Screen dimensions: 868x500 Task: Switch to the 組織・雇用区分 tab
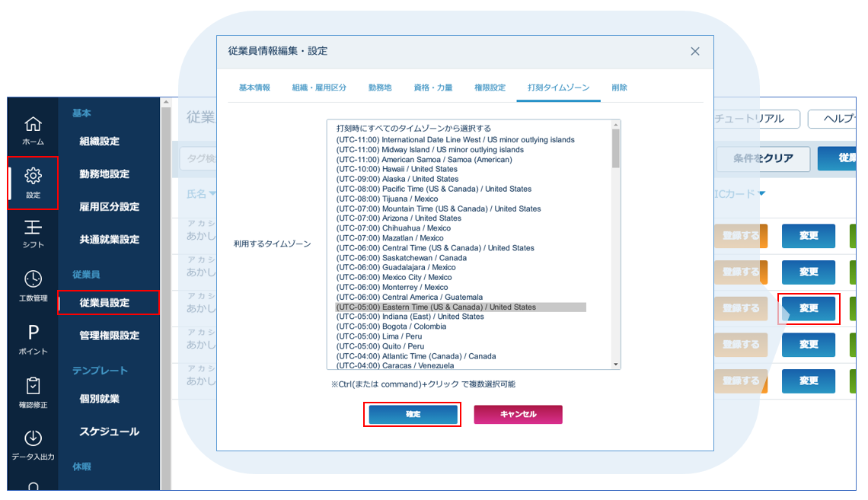pos(319,88)
